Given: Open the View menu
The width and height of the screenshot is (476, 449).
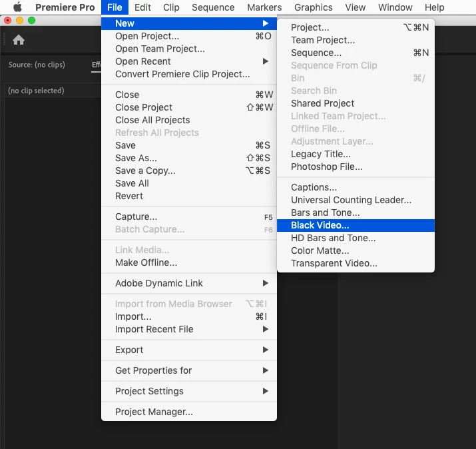Looking at the screenshot, I should pyautogui.click(x=356, y=7).
